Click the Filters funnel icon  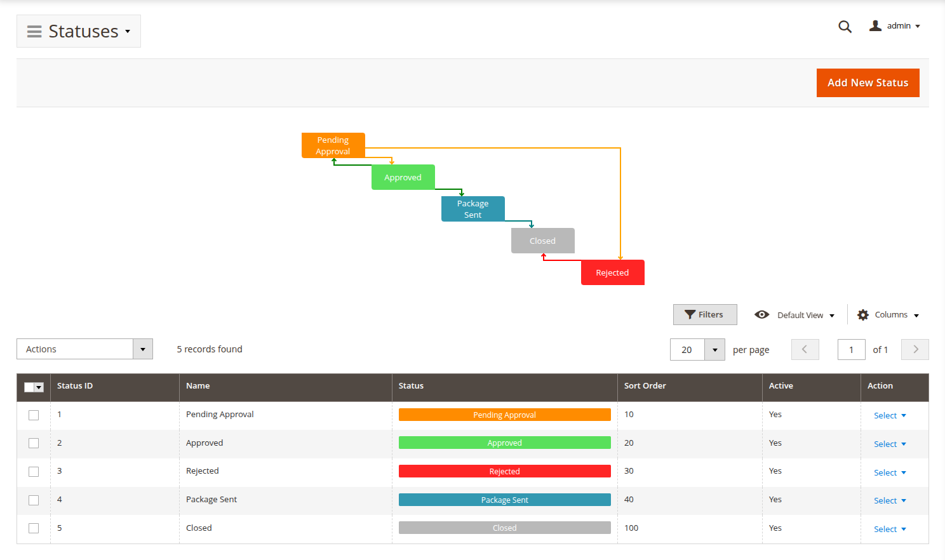click(x=690, y=315)
